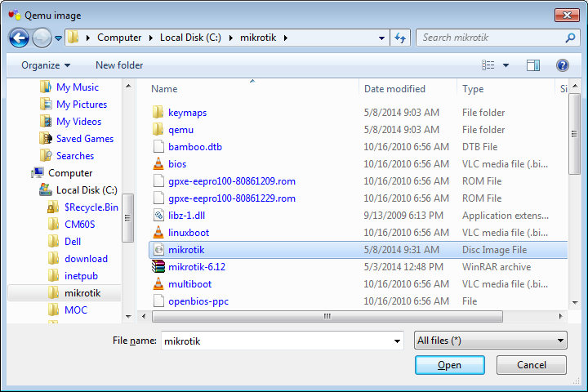
Task: Click the qemu folder icon
Action: [158, 129]
